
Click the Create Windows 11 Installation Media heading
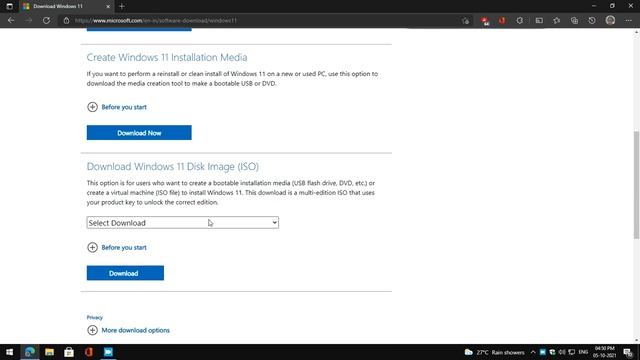167,57
